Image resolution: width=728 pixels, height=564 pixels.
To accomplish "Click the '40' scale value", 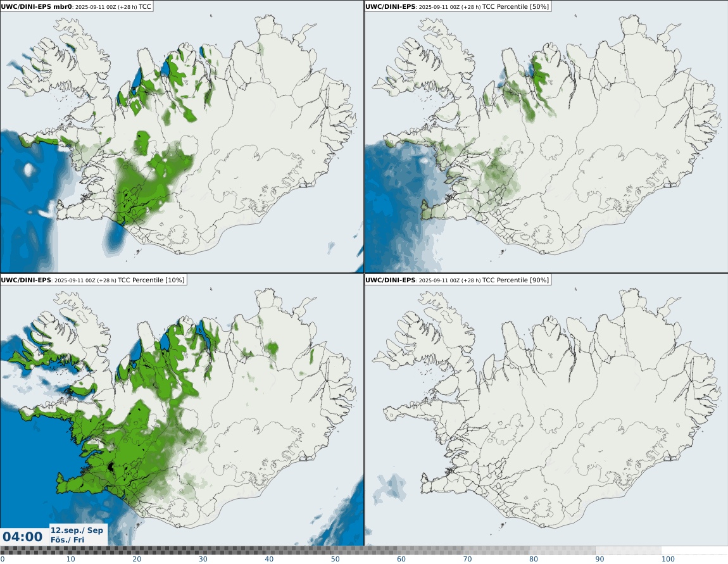I will point(269,559).
